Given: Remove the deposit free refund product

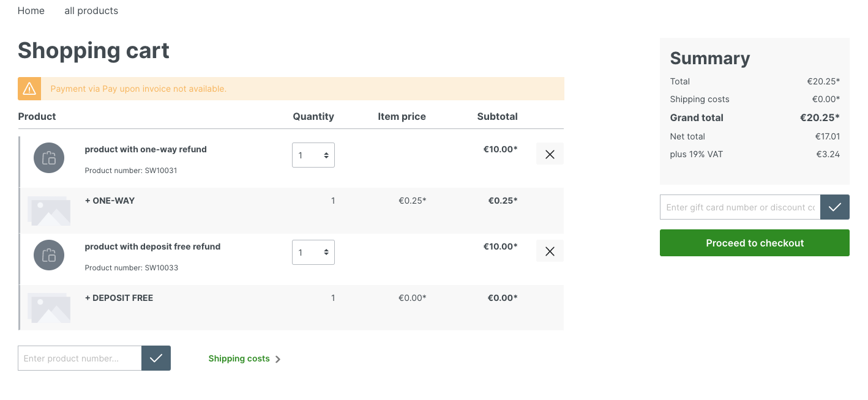Looking at the screenshot, I should point(550,251).
